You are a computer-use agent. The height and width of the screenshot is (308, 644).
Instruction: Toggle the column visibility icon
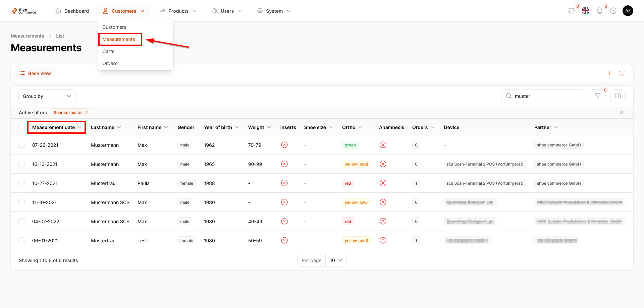click(618, 96)
